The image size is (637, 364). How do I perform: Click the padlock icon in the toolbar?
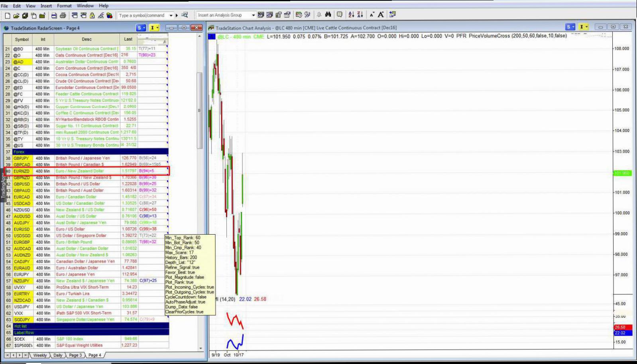coord(92,16)
